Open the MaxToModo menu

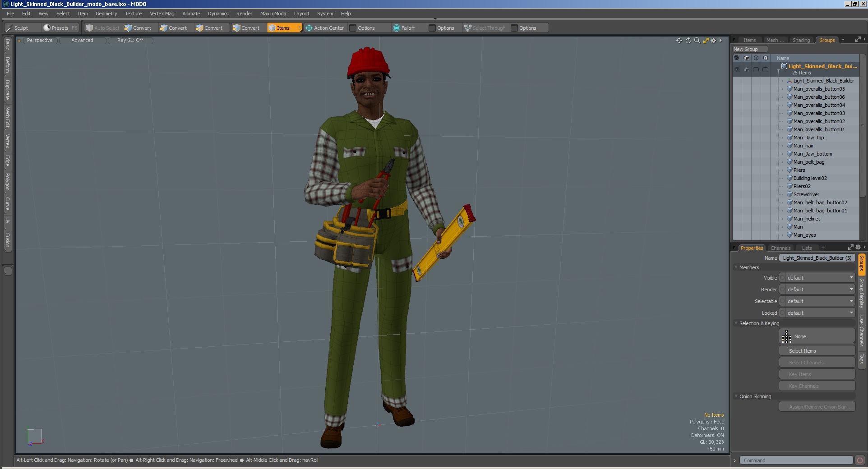pos(273,14)
